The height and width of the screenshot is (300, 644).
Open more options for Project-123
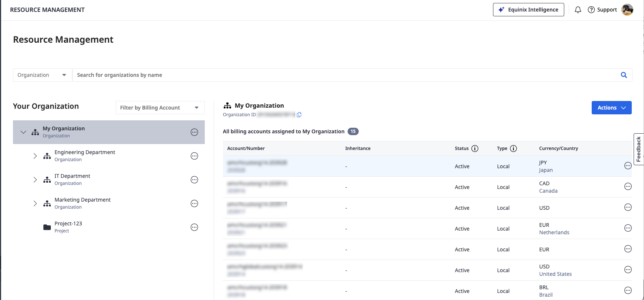(x=194, y=227)
